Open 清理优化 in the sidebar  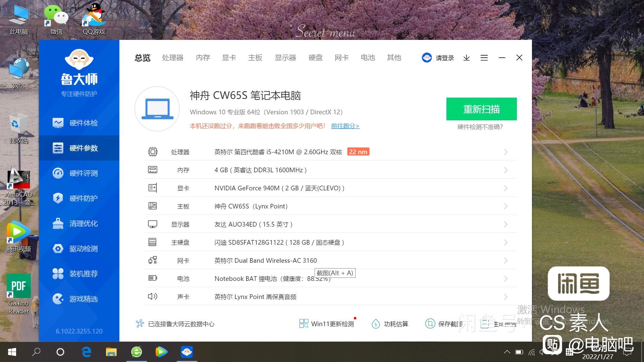(x=79, y=224)
